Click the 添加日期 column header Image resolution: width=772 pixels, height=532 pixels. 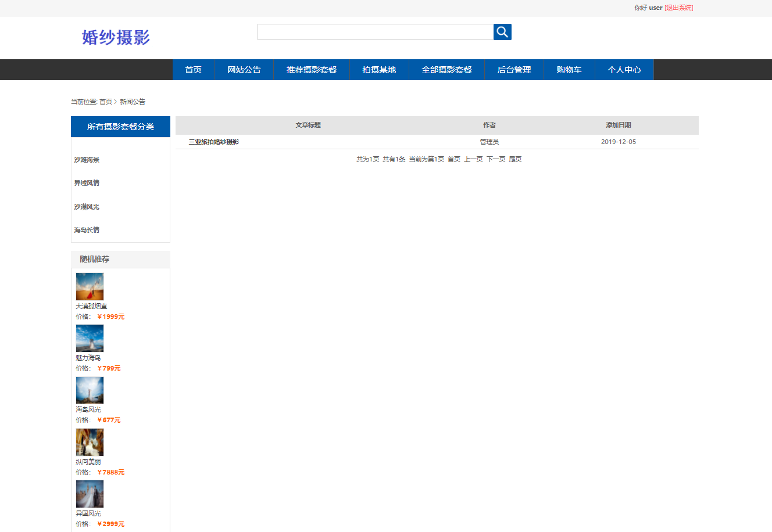coord(619,125)
